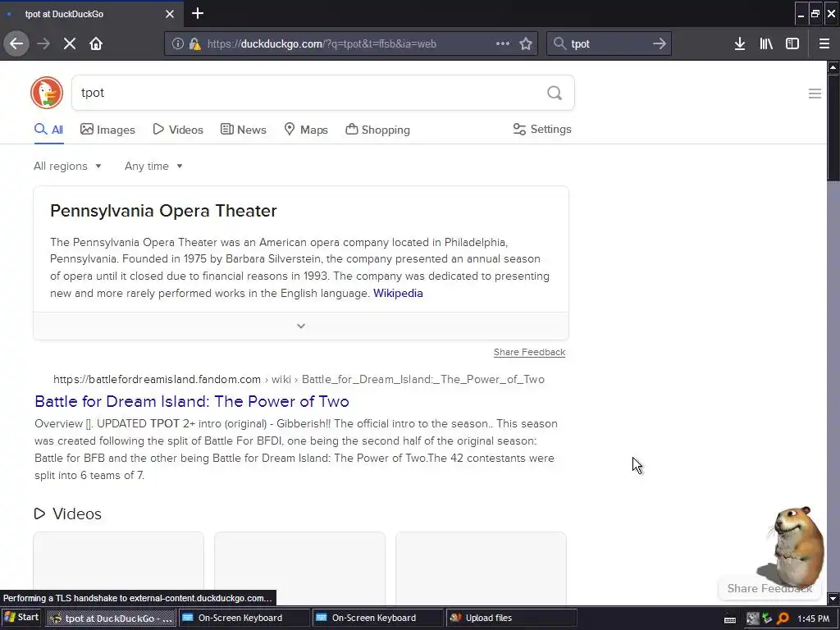
Task: Switch to the Maps results tab
Action: 306,130
